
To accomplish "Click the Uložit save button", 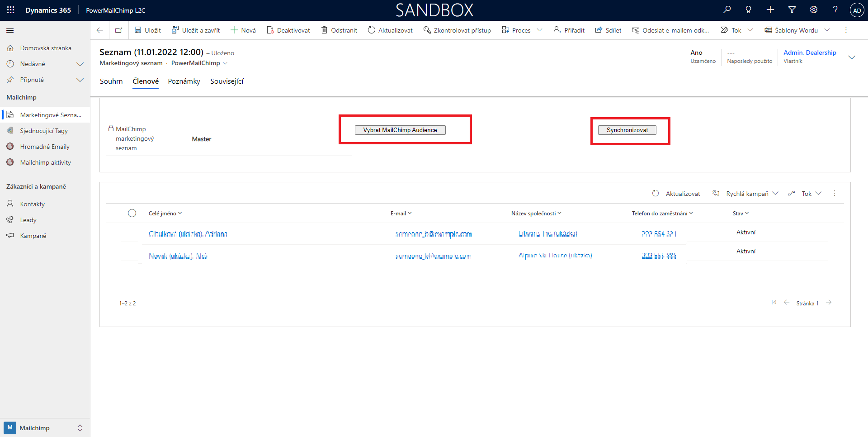I will click(147, 30).
